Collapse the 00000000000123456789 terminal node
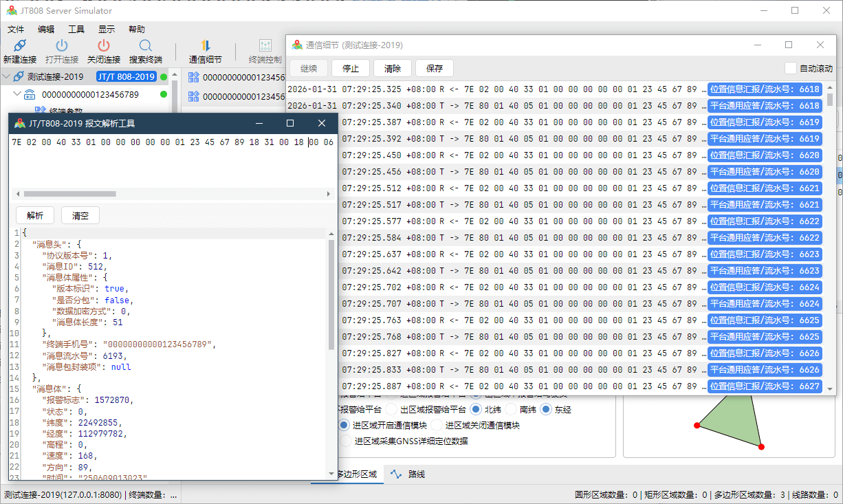 click(18, 94)
